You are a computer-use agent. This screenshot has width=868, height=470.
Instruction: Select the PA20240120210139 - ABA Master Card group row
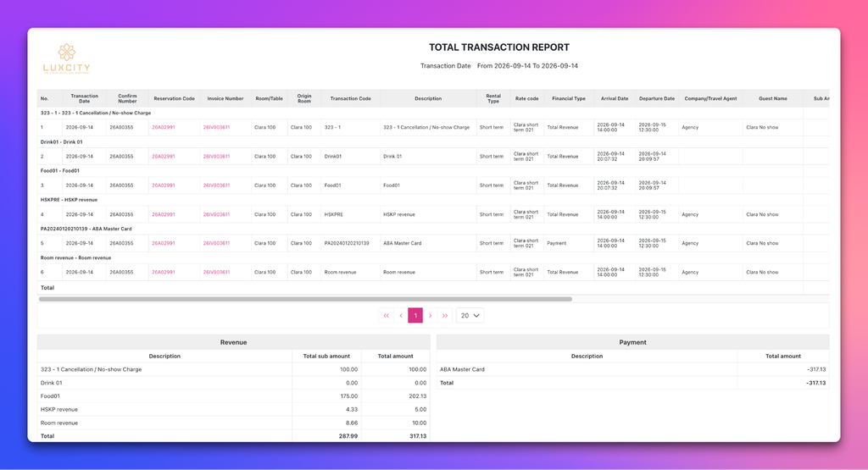433,229
